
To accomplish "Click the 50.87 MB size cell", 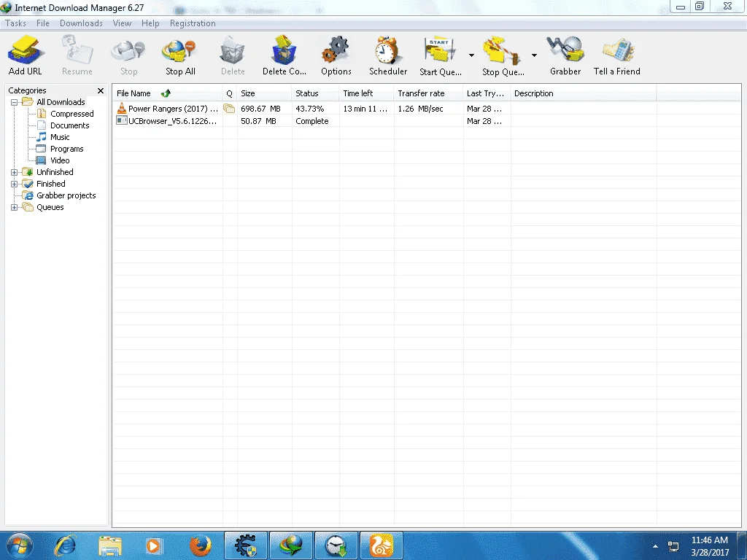I will 258,121.
